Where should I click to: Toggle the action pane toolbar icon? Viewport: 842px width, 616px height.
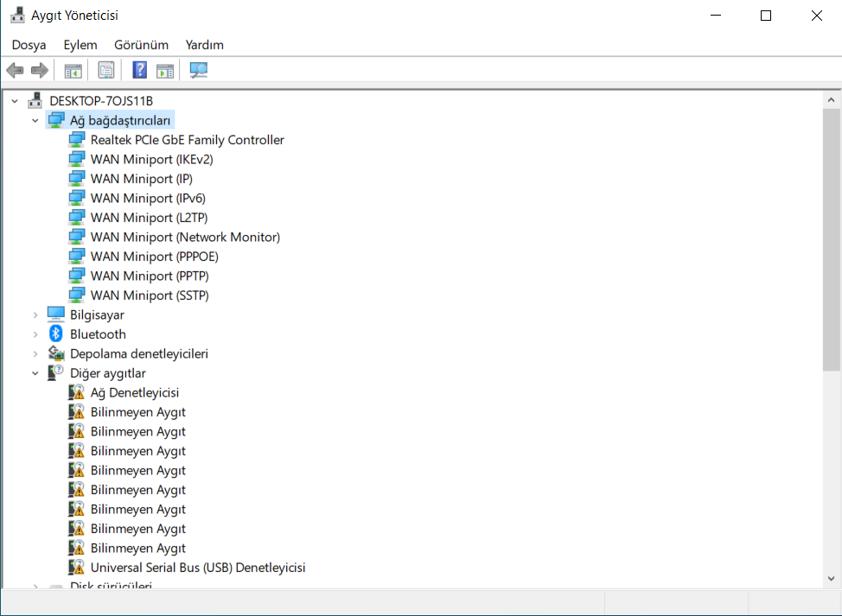click(165, 70)
